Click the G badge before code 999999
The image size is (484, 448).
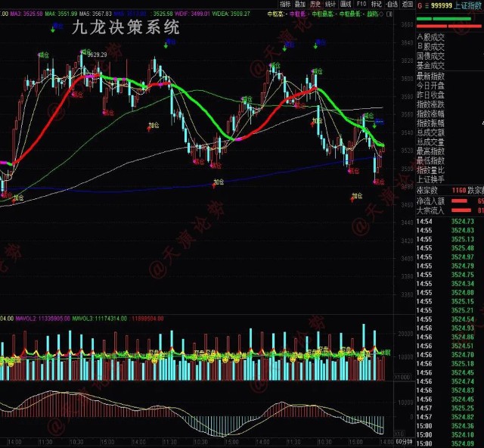click(420, 5)
